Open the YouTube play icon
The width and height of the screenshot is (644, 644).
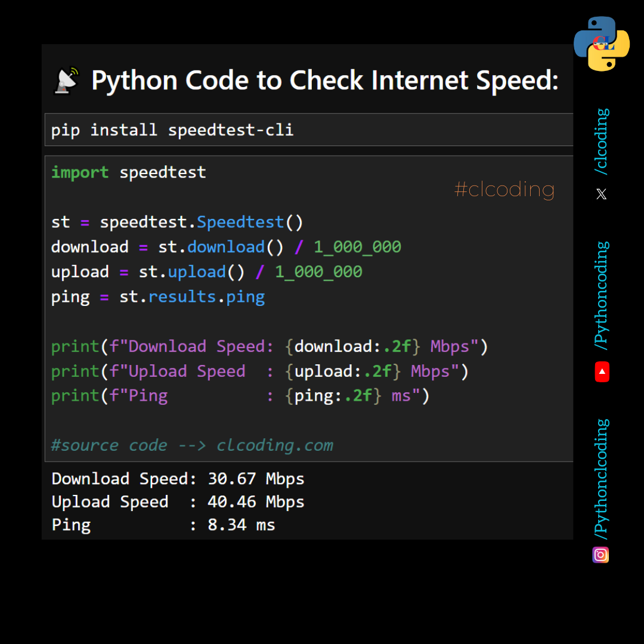click(x=602, y=372)
